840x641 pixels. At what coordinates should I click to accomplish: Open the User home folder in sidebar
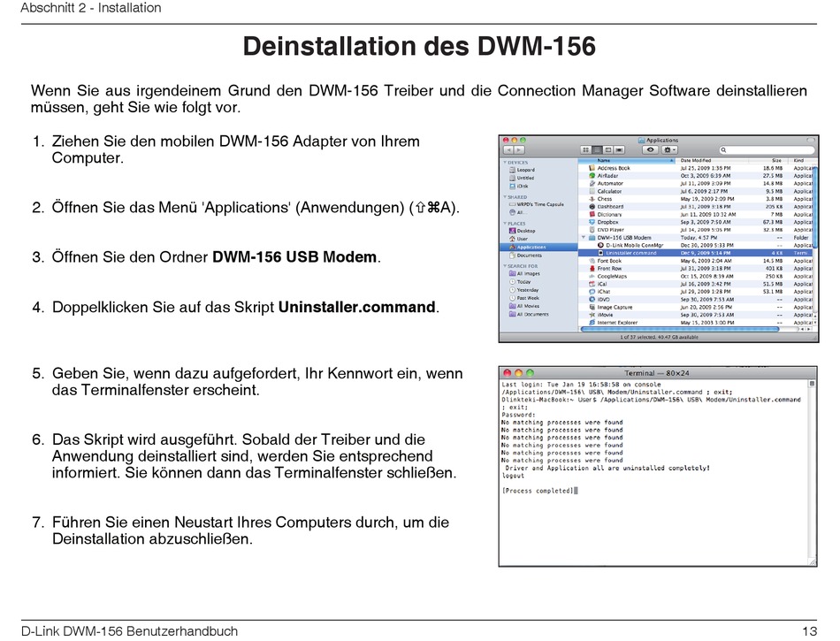(x=518, y=239)
